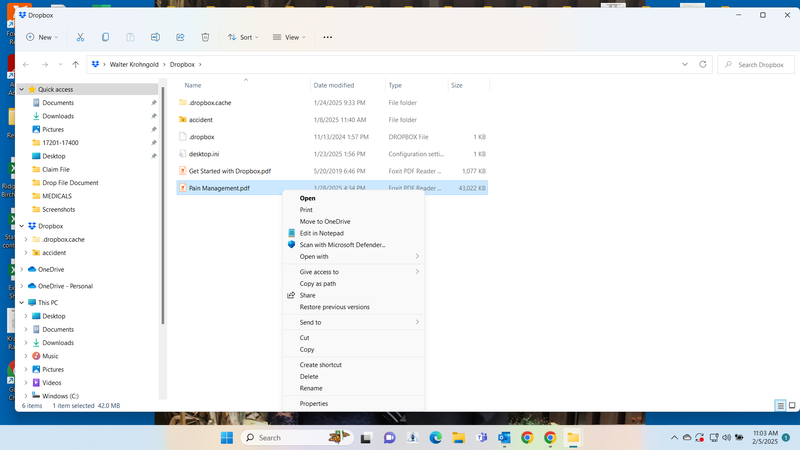
Task: Go up one folder with the Up arrow
Action: [x=75, y=64]
